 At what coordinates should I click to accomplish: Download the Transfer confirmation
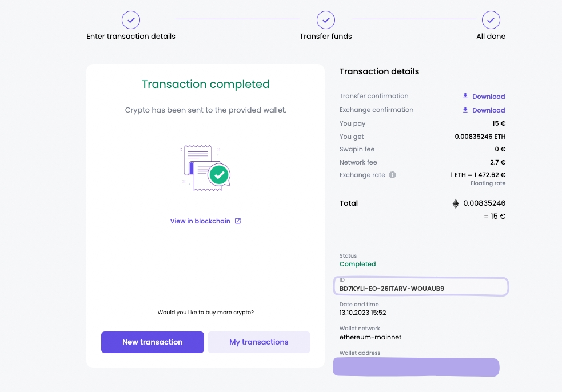point(488,97)
